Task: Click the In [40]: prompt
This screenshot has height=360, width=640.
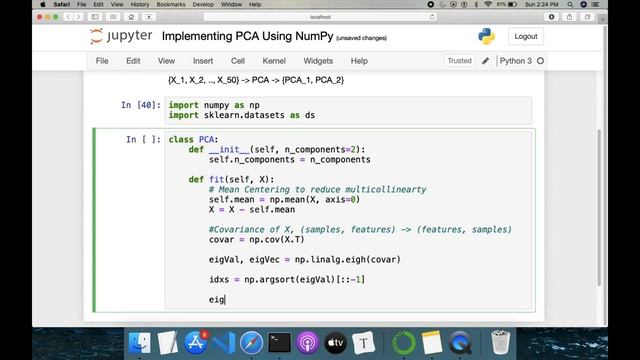Action: (x=141, y=105)
